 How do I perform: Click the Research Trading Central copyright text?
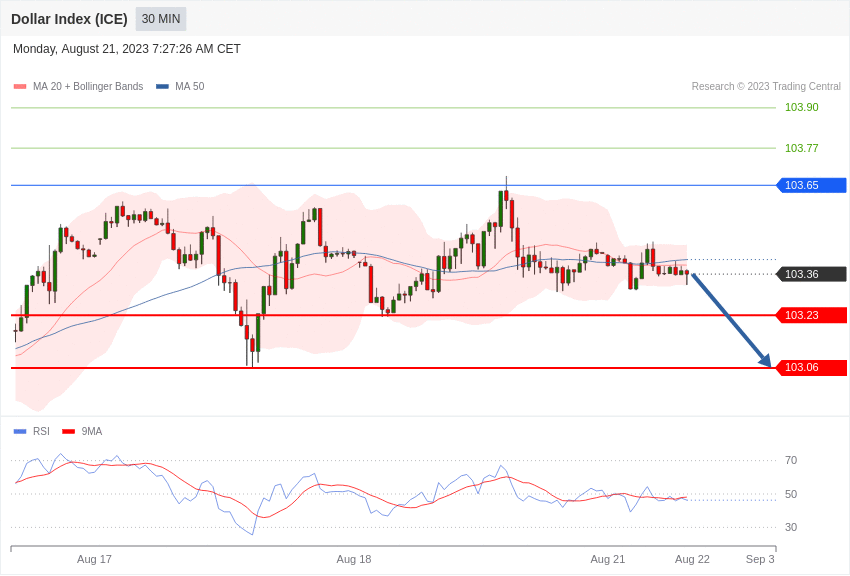pyautogui.click(x=766, y=86)
